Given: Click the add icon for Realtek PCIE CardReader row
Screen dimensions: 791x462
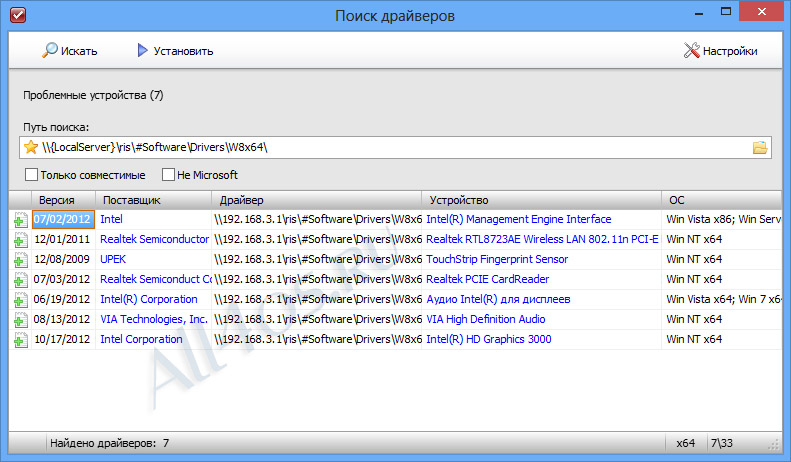Looking at the screenshot, I should coord(20,280).
